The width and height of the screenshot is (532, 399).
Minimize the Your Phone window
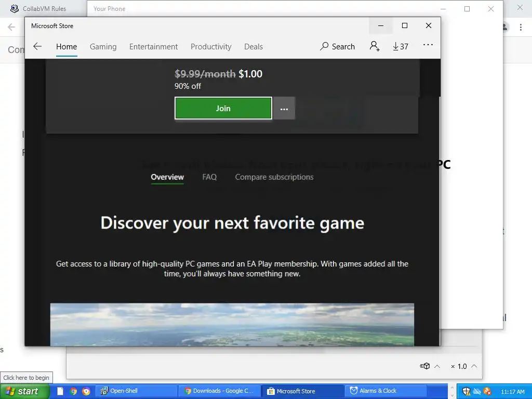(x=443, y=9)
